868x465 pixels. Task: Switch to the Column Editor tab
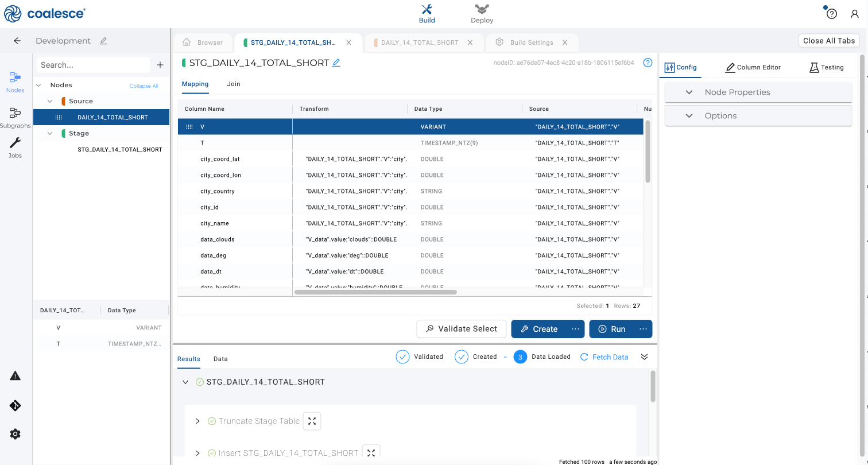click(753, 67)
